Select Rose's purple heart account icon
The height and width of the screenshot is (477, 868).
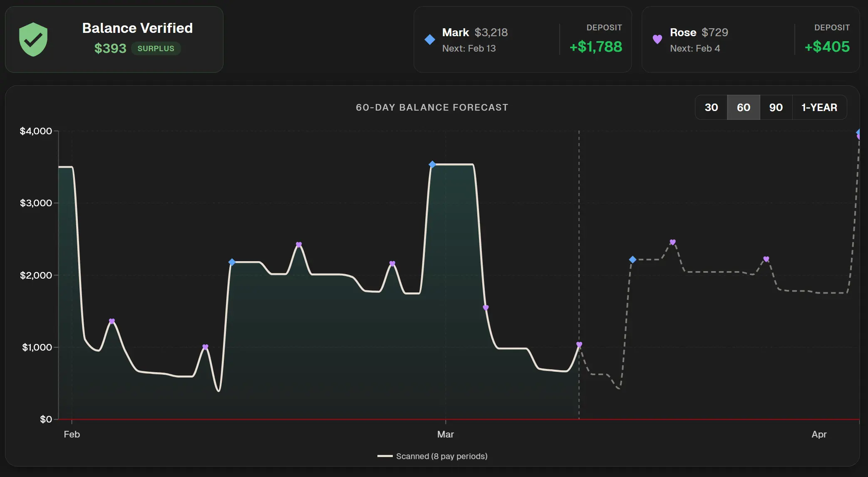[657, 39]
